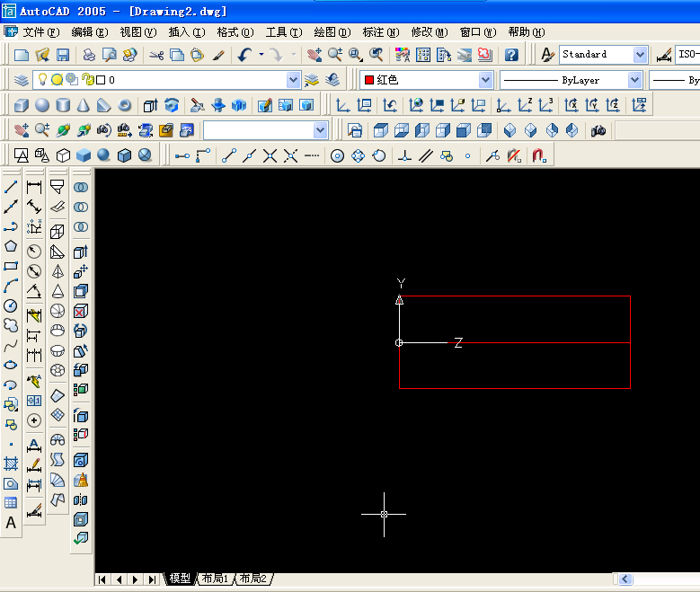Select the Rectangle draw tool

point(11,266)
